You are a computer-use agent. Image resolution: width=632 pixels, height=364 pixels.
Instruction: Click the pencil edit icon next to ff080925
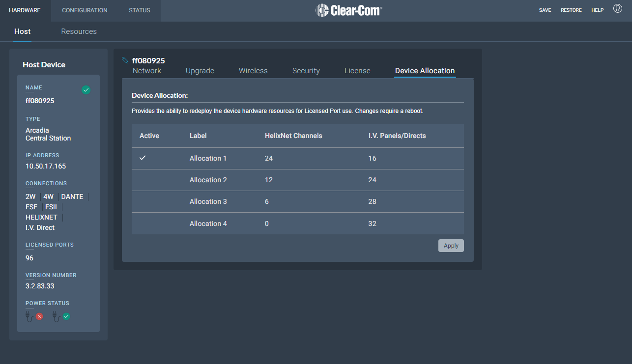124,59
